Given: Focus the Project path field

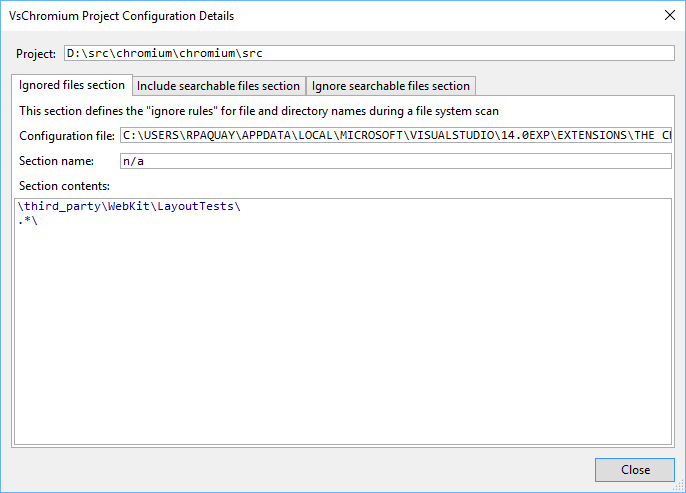Looking at the screenshot, I should pos(369,53).
